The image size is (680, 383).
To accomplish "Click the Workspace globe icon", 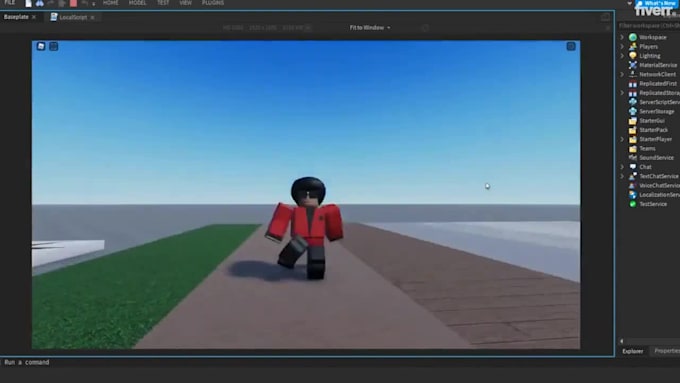I will (633, 37).
